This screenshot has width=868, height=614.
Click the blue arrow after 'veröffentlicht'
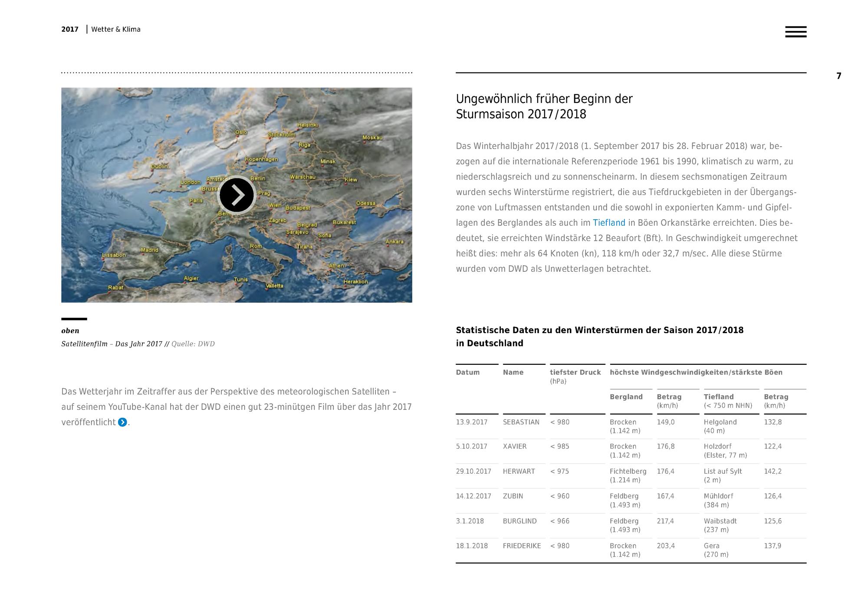tap(122, 422)
